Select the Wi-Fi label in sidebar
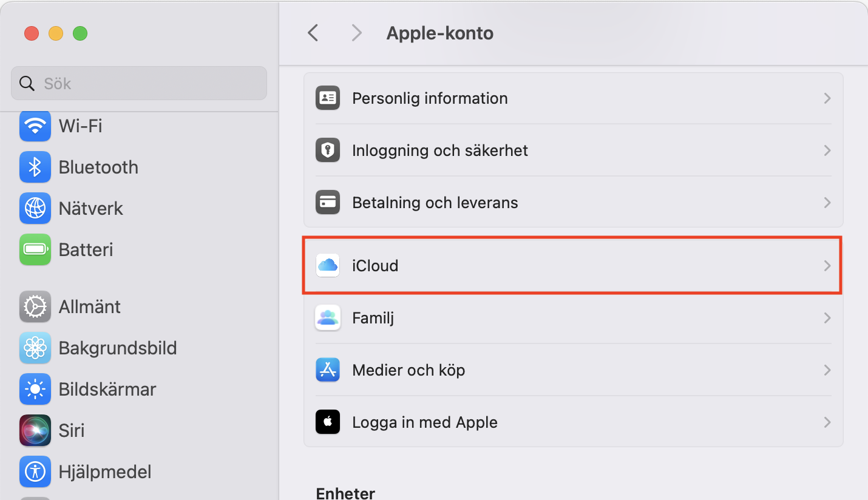The image size is (868, 500). coord(80,126)
